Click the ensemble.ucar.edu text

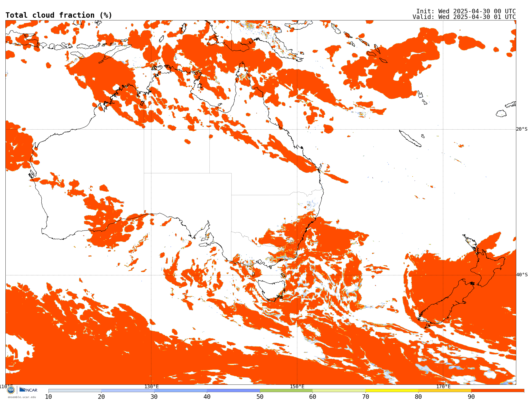(x=22, y=397)
